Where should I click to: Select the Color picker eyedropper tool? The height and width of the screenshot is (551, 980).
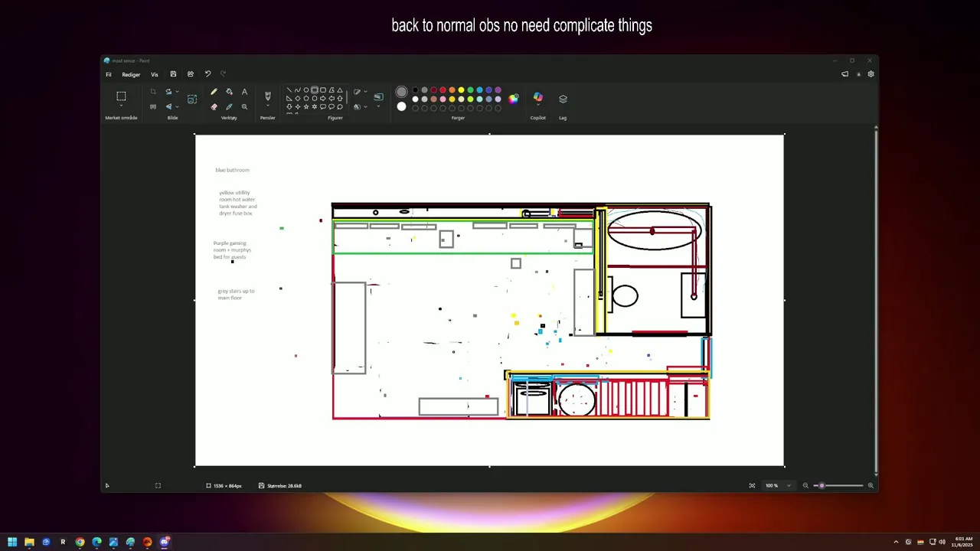coord(229,106)
